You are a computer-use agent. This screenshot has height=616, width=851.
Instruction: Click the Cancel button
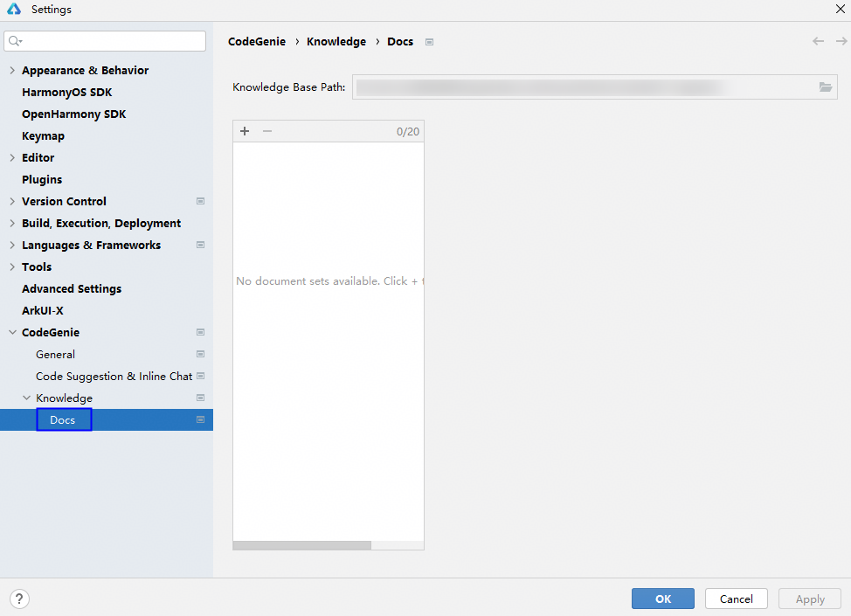tap(736, 599)
